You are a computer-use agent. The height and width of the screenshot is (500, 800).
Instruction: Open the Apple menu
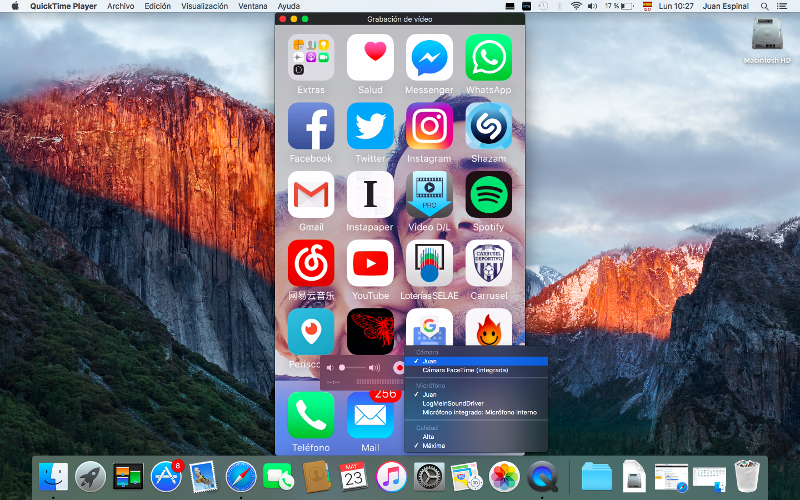tap(15, 6)
